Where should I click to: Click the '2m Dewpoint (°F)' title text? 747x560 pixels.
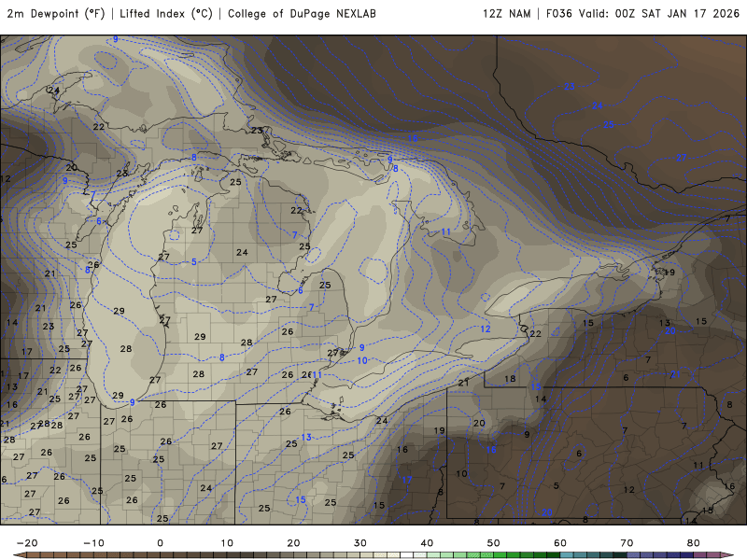pos(56,14)
